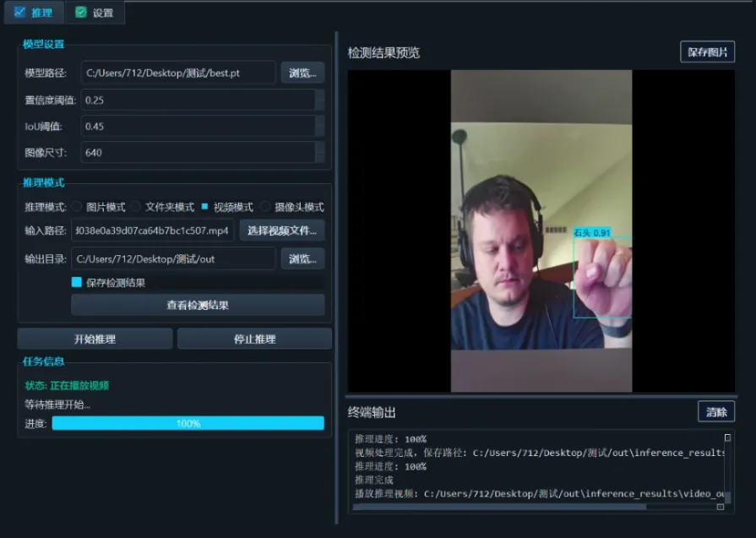Viewport: 756px width, 538px height.
Task: Click 开始推理 button
Action: (95, 339)
